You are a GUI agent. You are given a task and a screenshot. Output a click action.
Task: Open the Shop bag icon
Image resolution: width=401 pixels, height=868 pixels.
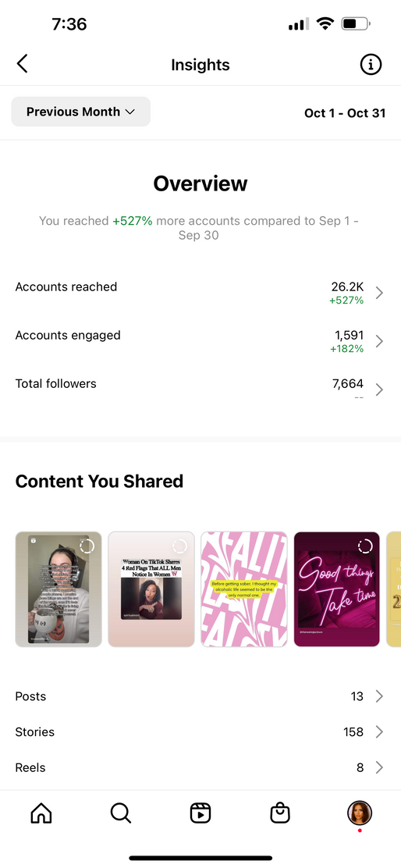click(280, 813)
